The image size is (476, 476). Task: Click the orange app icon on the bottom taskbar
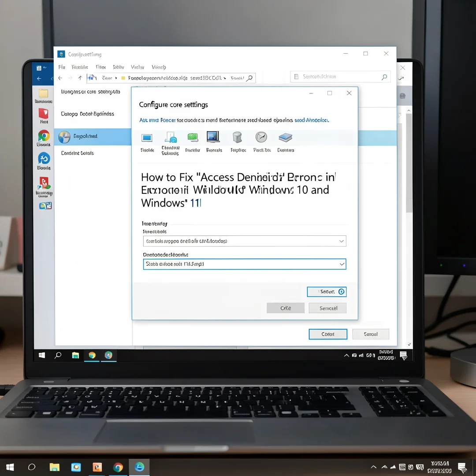[97, 467]
